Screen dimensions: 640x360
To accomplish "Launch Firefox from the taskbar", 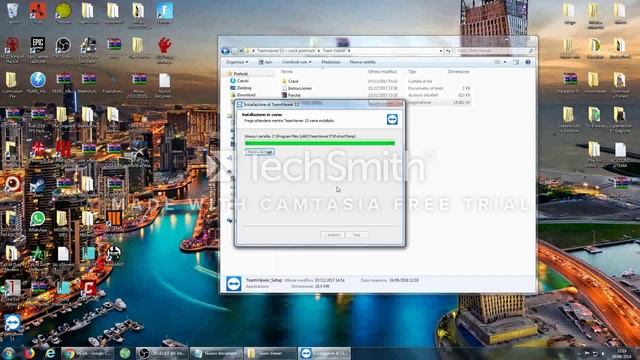I will [29, 353].
